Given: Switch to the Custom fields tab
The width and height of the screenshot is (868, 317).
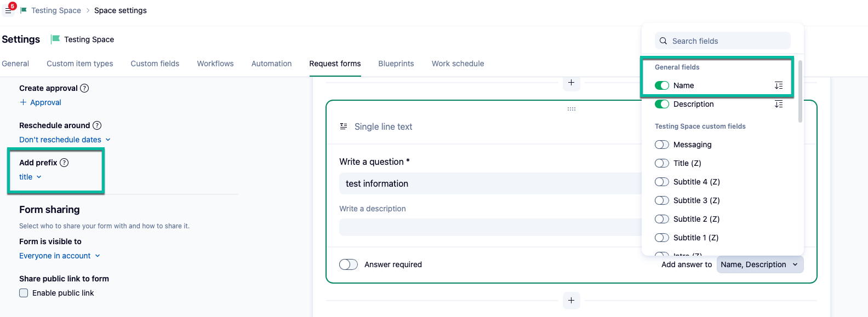Looking at the screenshot, I should pos(155,64).
